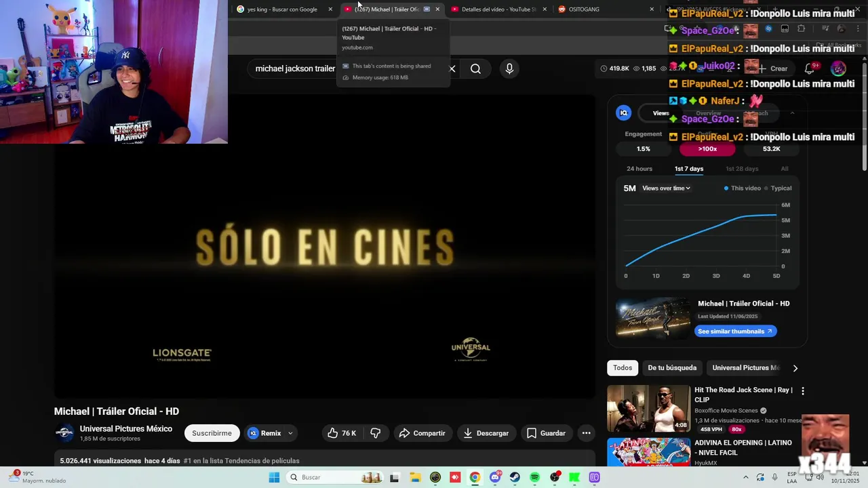Viewport: 868px width, 488px height.
Task: Click the >100x outlier badge
Action: tap(707, 149)
